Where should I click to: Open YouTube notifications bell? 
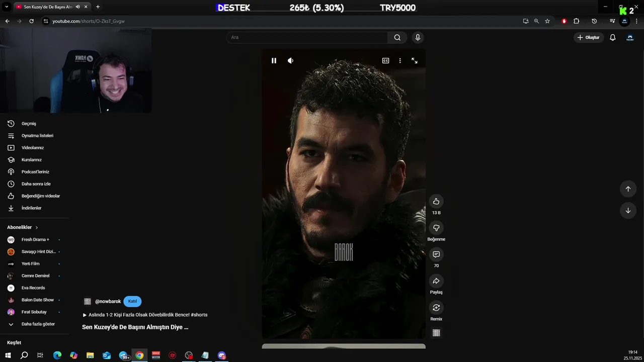tap(612, 37)
